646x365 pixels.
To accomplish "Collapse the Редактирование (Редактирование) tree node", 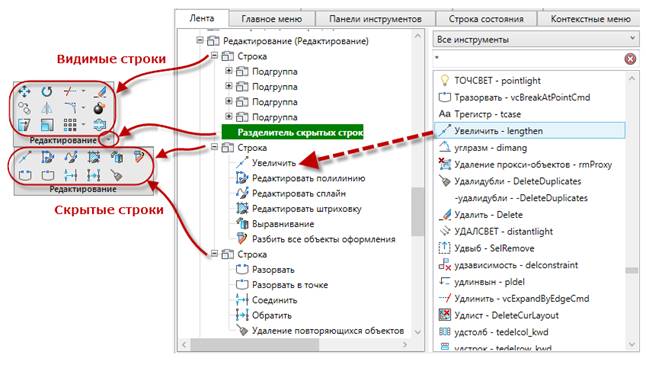I will (x=200, y=40).
